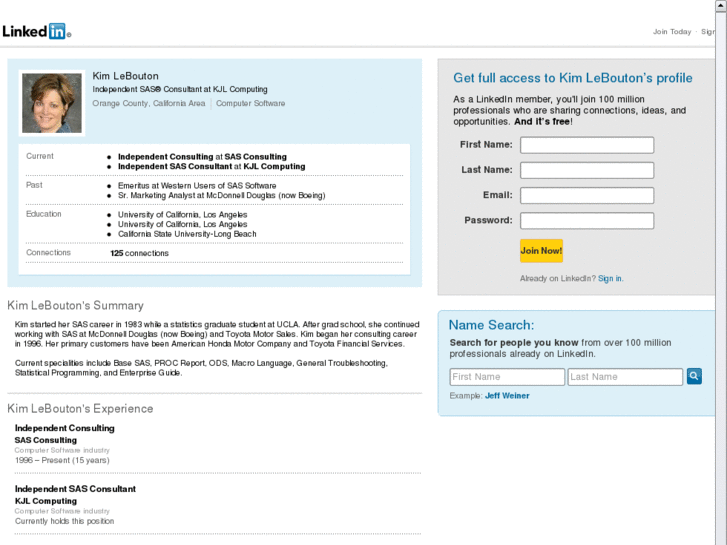Click Independent SAS Consultant at KJL Computing
Viewport: 727px width, 545px height.
pyautogui.click(x=211, y=167)
